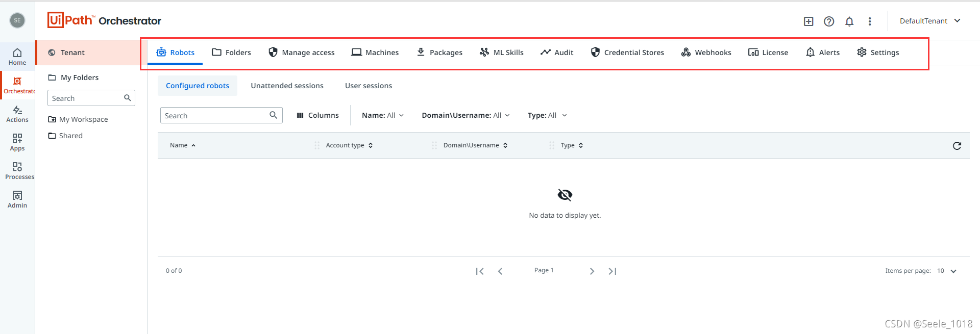Open the three-dot more options menu
This screenshot has height=334, width=980.
870,21
